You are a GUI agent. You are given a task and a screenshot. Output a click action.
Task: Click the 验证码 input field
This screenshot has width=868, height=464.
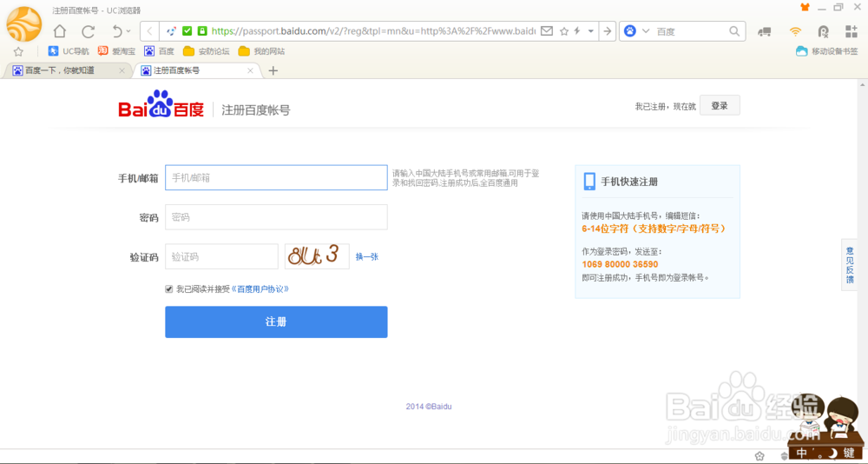point(221,256)
